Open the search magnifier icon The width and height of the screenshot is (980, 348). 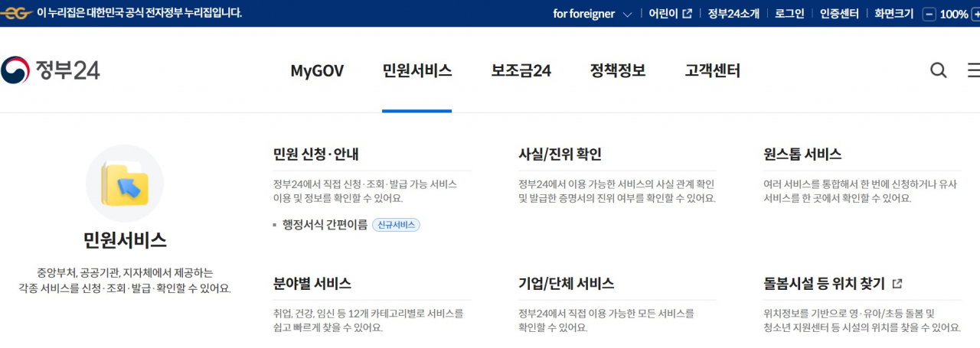(938, 71)
